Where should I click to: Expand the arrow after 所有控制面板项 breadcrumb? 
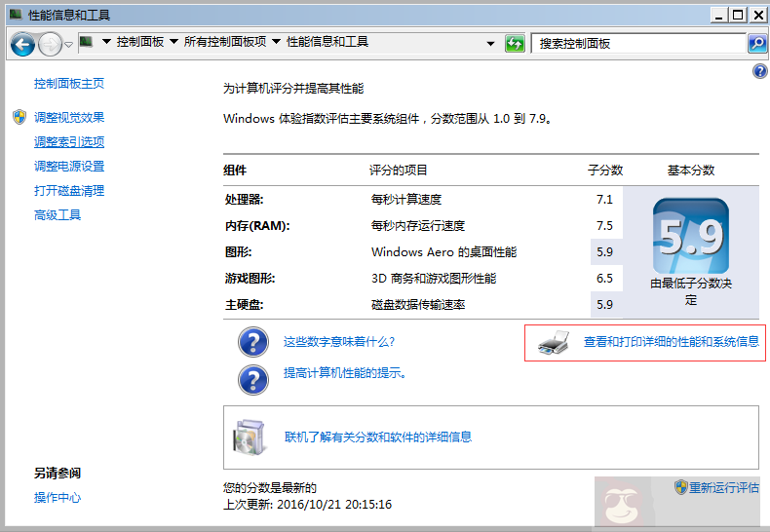(x=276, y=42)
